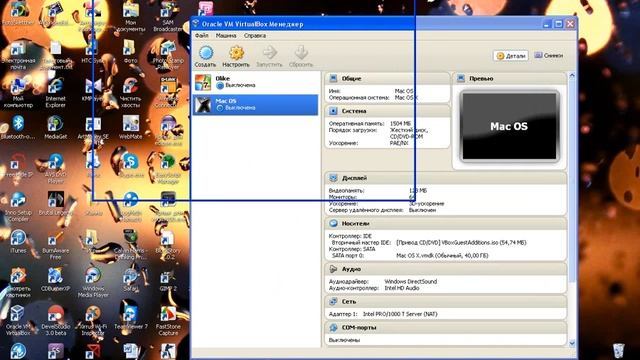Click the 1504 МБ memory value

(x=400, y=123)
